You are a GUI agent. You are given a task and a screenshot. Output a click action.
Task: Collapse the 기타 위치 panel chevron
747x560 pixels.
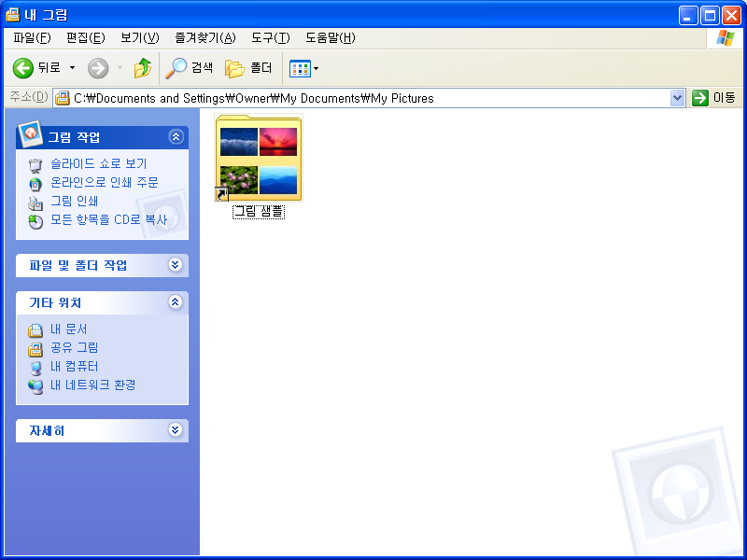(176, 301)
